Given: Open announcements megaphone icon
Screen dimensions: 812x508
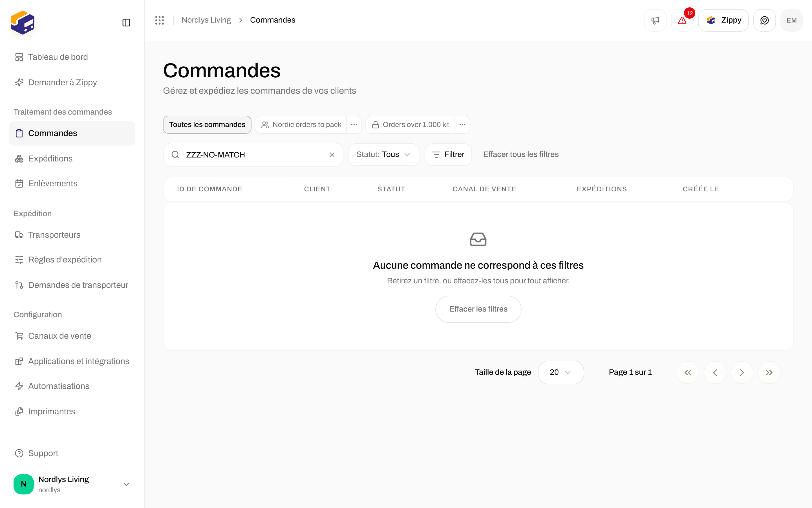Looking at the screenshot, I should tap(655, 20).
